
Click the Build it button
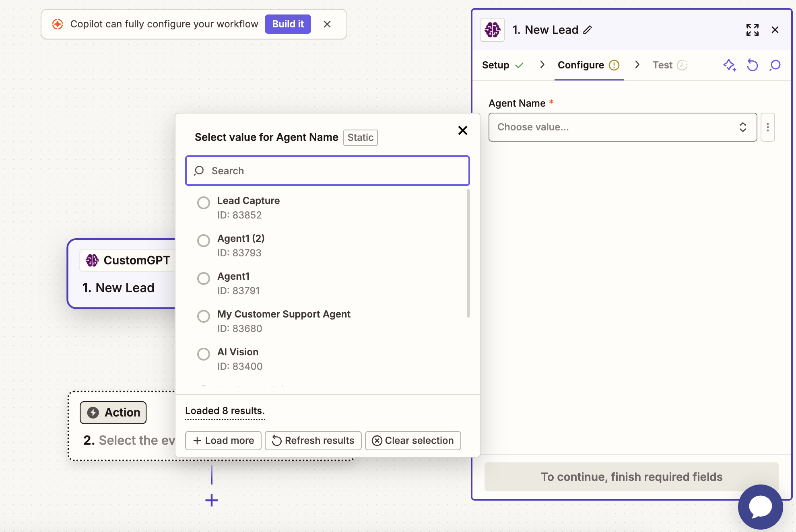(x=288, y=24)
